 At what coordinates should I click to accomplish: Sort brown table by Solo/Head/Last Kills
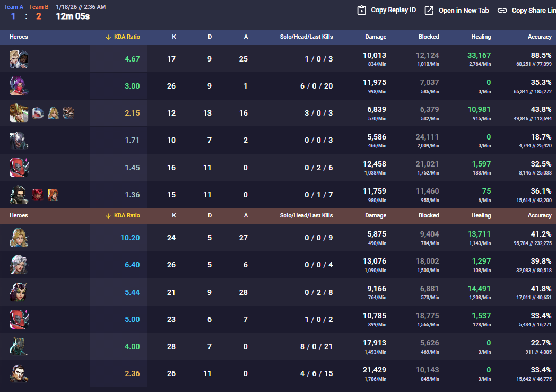(306, 215)
